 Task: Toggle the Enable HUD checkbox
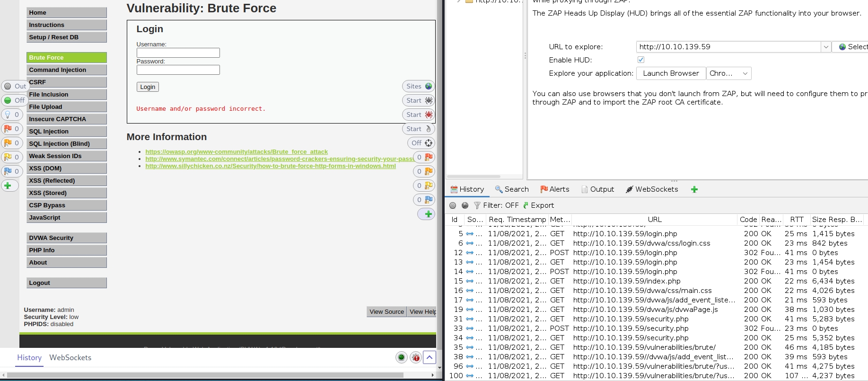(641, 60)
